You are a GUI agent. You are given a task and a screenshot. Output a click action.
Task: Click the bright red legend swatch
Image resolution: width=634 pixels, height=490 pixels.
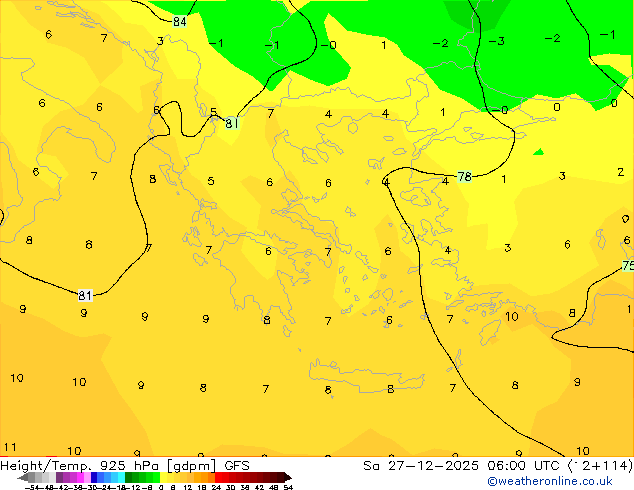218,477
